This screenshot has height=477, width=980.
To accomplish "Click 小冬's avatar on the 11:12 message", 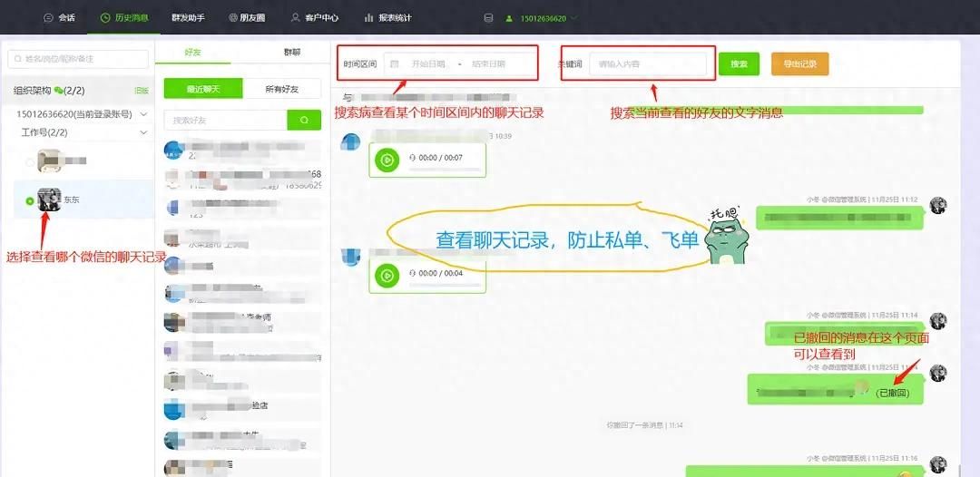I will click(938, 206).
